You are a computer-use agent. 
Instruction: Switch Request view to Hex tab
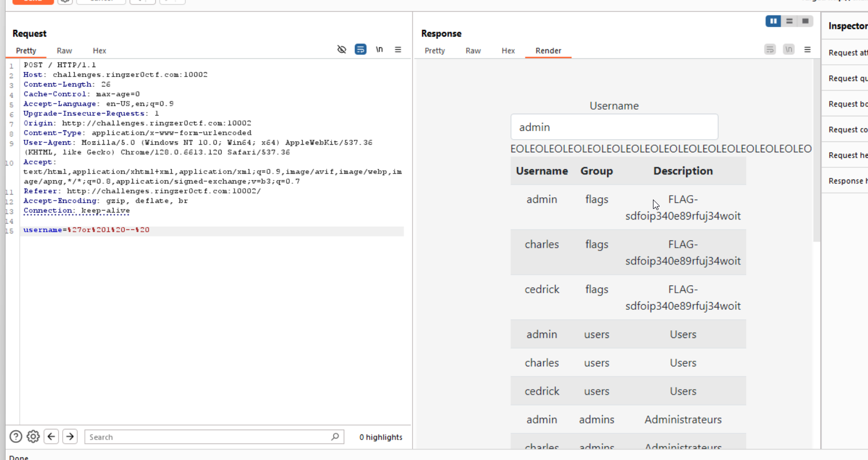pyautogui.click(x=99, y=50)
